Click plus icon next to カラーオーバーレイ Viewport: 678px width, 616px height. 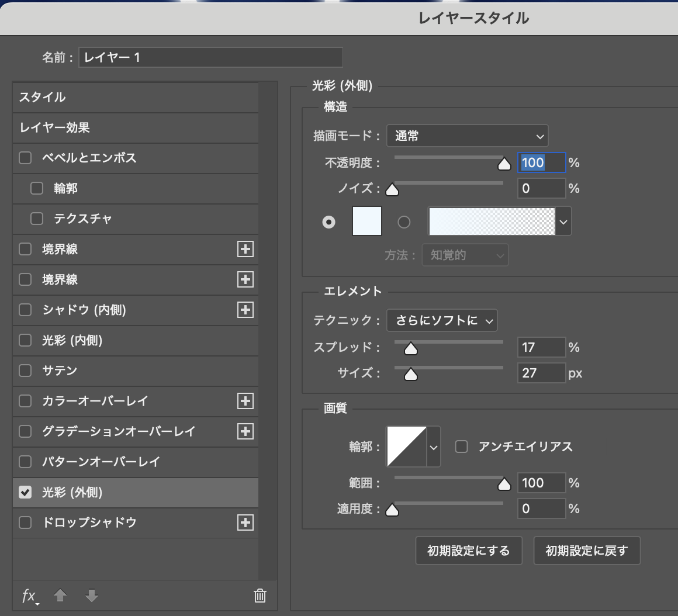(245, 401)
